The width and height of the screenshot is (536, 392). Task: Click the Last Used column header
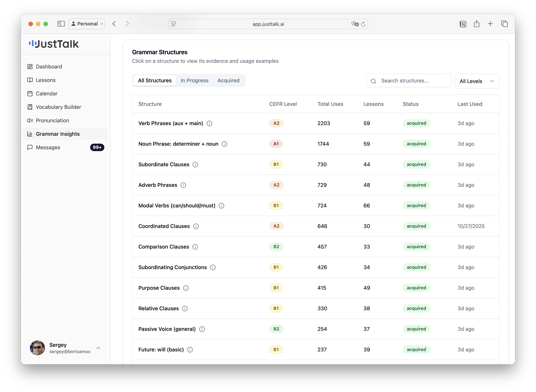(470, 104)
